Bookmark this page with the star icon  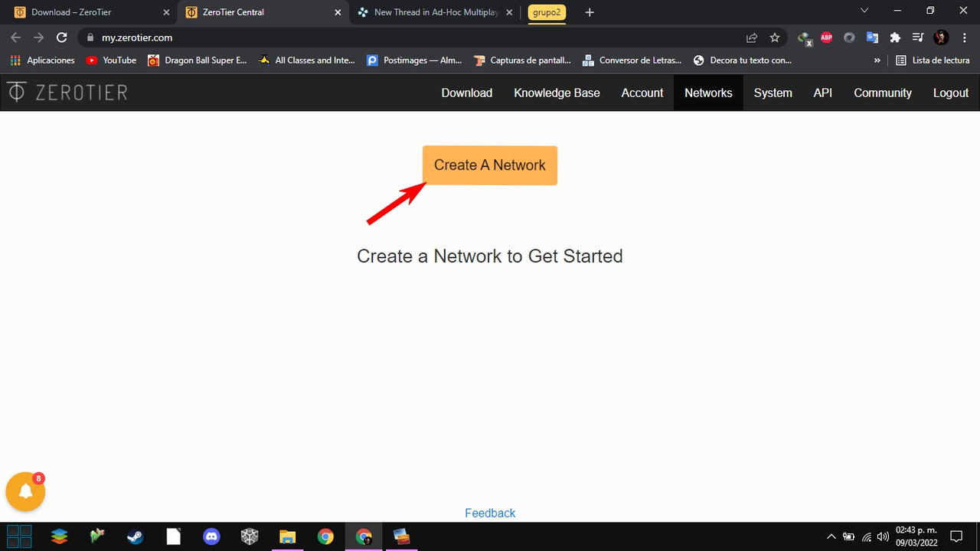pyautogui.click(x=775, y=37)
